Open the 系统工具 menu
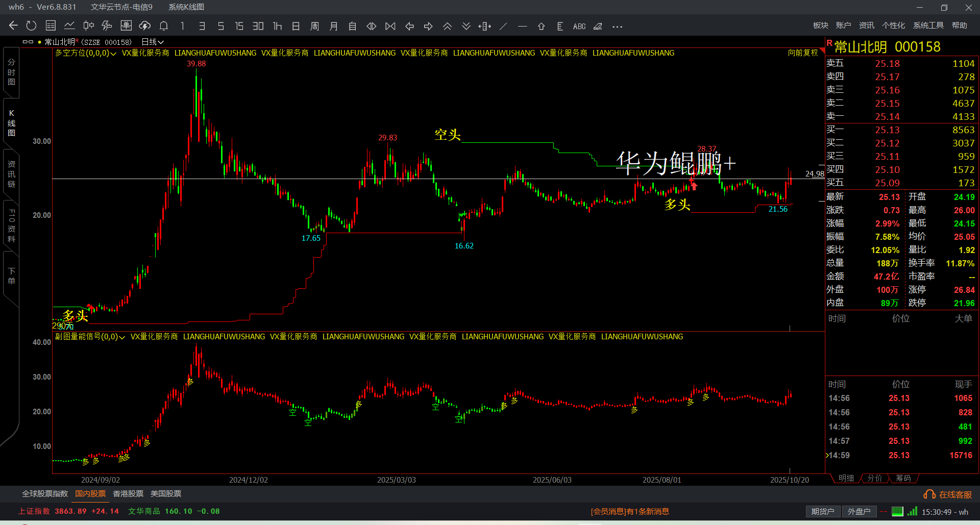The image size is (980, 525). pyautogui.click(x=928, y=26)
